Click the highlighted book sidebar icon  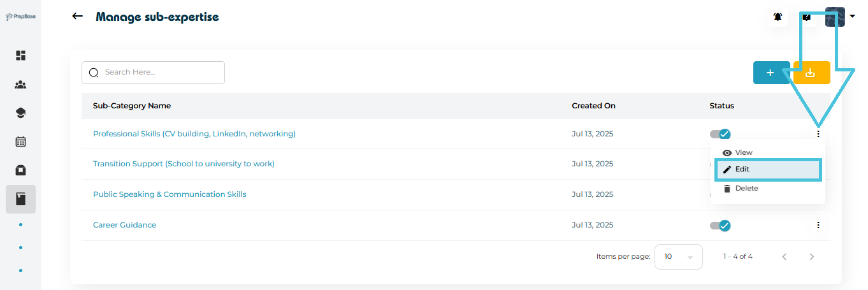pos(20,199)
